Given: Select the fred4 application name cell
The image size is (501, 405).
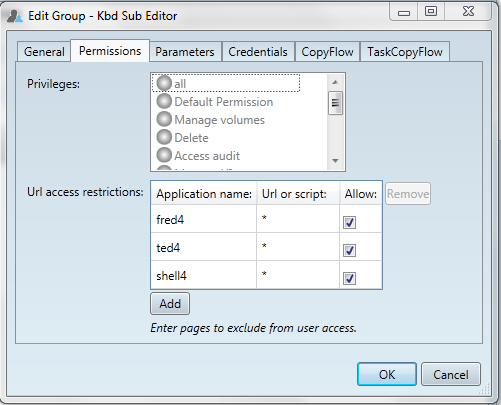Looking at the screenshot, I should [204, 219].
